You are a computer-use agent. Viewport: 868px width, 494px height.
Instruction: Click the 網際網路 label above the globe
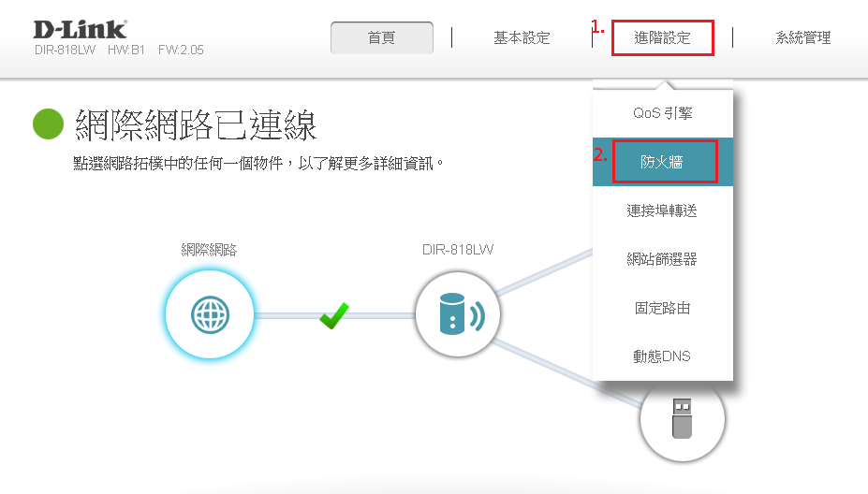(209, 250)
